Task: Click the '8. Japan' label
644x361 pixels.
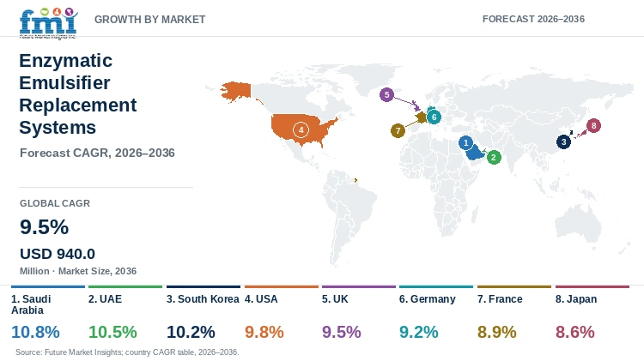Action: pos(576,299)
